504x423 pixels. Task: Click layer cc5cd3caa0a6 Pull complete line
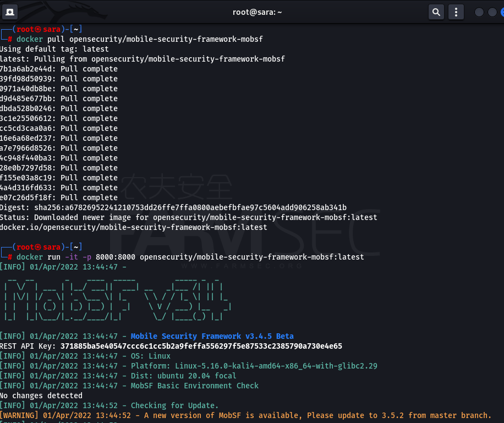pos(59,128)
